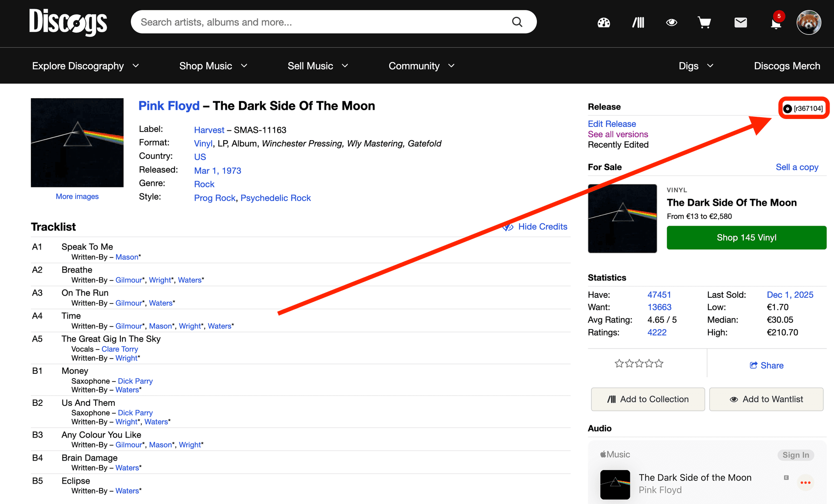Open the ellipsis menu in the Apple Music player
Screen dimensions: 834x504
(x=806, y=482)
